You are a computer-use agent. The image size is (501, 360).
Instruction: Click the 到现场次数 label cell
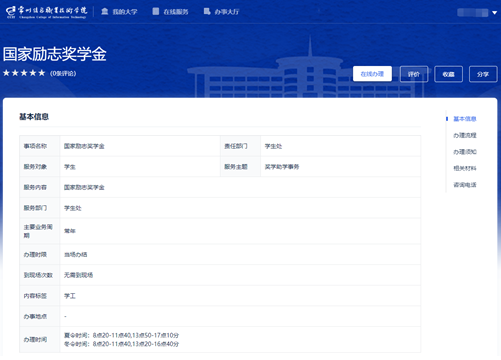(40, 275)
